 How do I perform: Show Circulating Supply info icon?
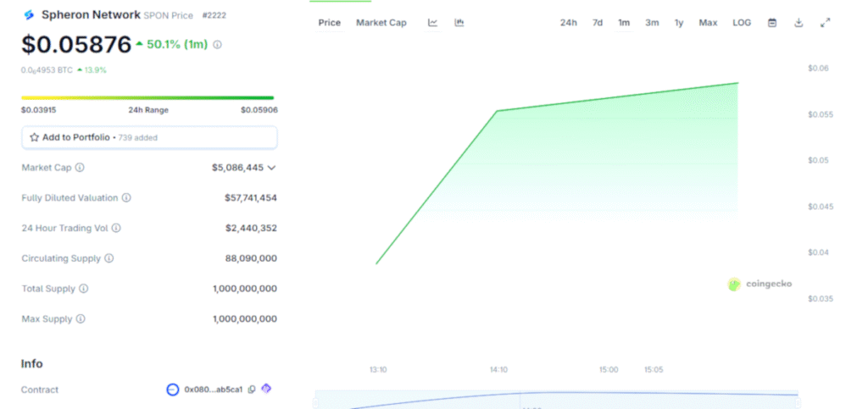click(109, 258)
